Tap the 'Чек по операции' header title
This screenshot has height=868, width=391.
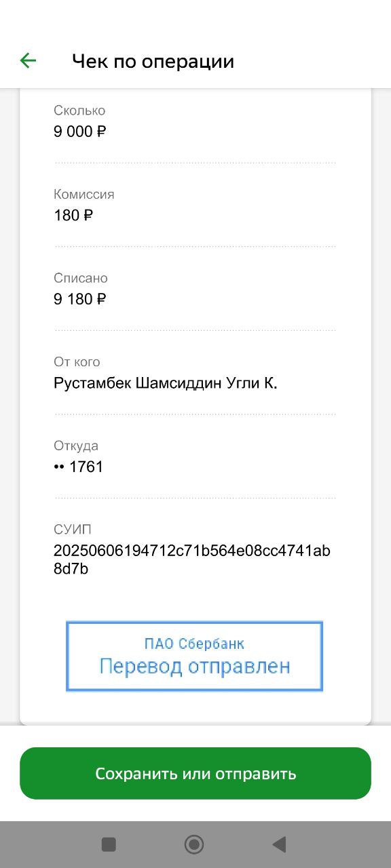coord(153,61)
